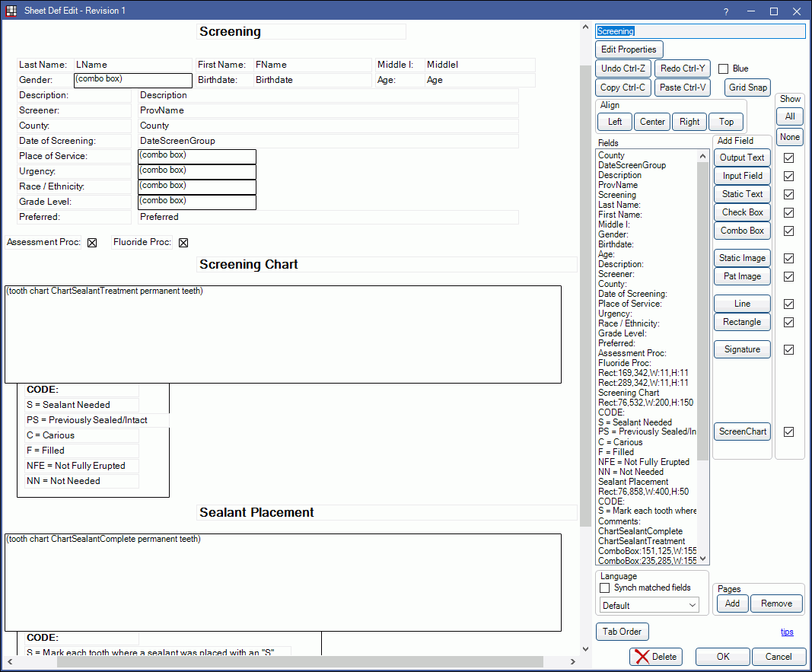The height and width of the screenshot is (672, 812).
Task: Uncheck the show ScreenChart checkbox
Action: point(789,432)
